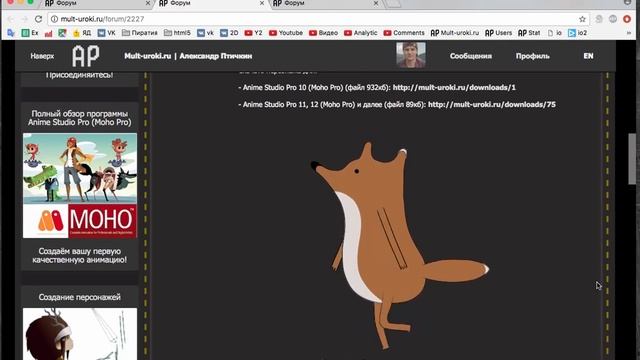The height and width of the screenshot is (360, 640).
Task: Open download link http://mult-uroki.ru/downloads/75
Action: (492, 104)
